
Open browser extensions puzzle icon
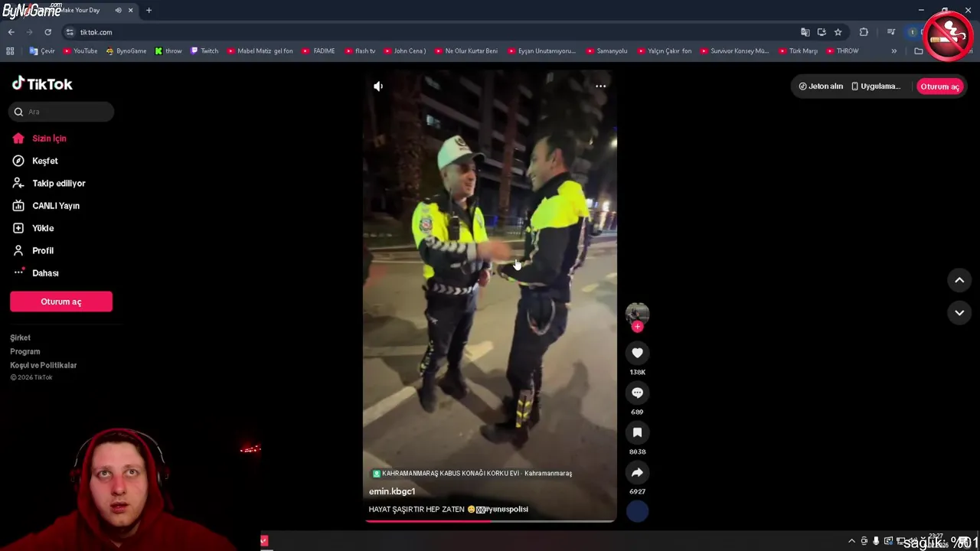click(x=864, y=32)
